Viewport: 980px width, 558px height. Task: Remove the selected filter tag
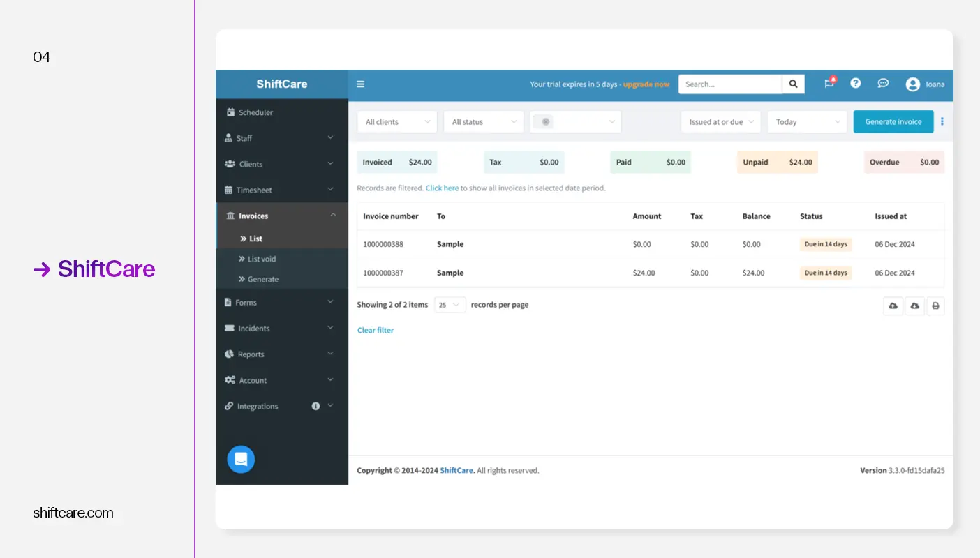tap(546, 121)
